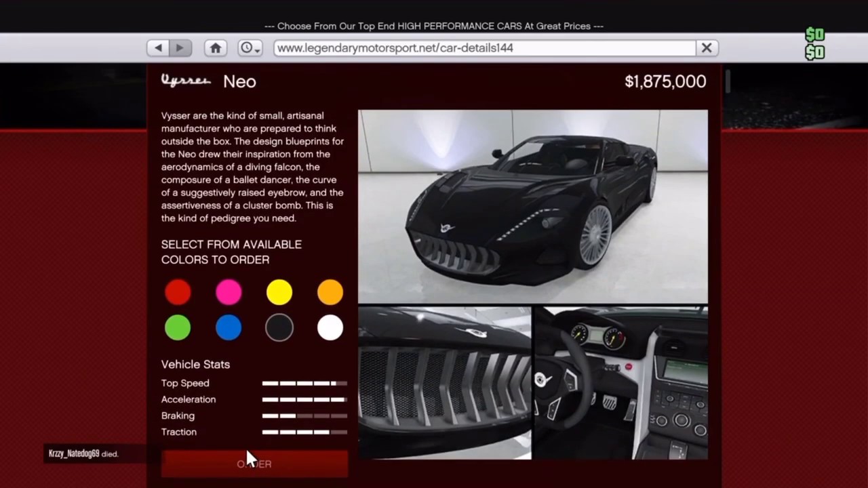Click the legendarymotorsport.net address bar
Image resolution: width=868 pixels, height=488 pixels.
485,47
